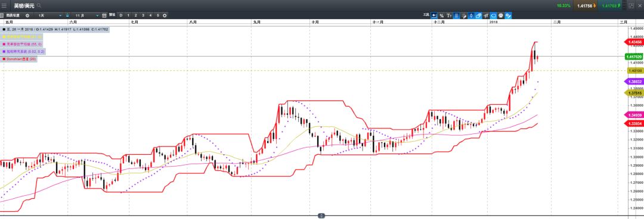Click the calendar icon next to the range dropdown
The width and height of the screenshot is (644, 219).
click(104, 15)
